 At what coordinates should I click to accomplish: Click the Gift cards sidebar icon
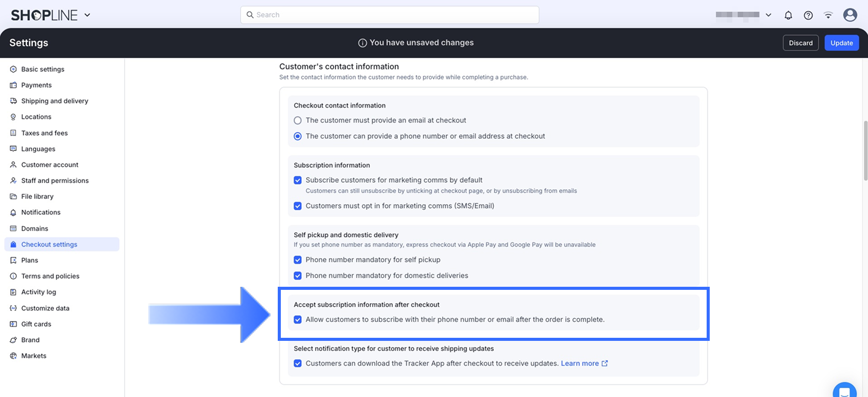point(13,324)
